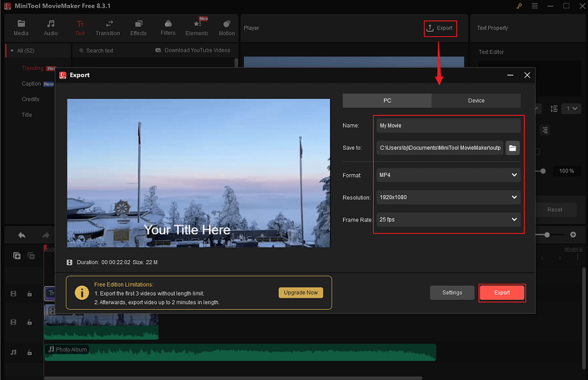Expand the Frame Rate dropdown at 25 fps
The image size is (588, 380).
448,219
